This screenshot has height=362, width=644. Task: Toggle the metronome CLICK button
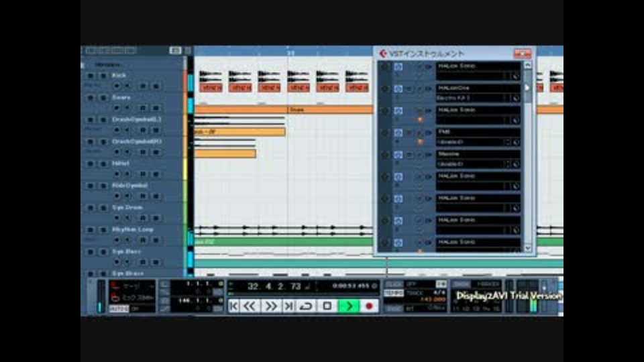click(394, 284)
